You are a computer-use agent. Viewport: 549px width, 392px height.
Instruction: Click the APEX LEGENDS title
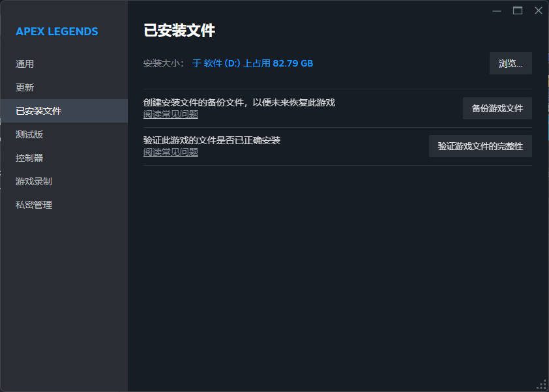pos(57,31)
